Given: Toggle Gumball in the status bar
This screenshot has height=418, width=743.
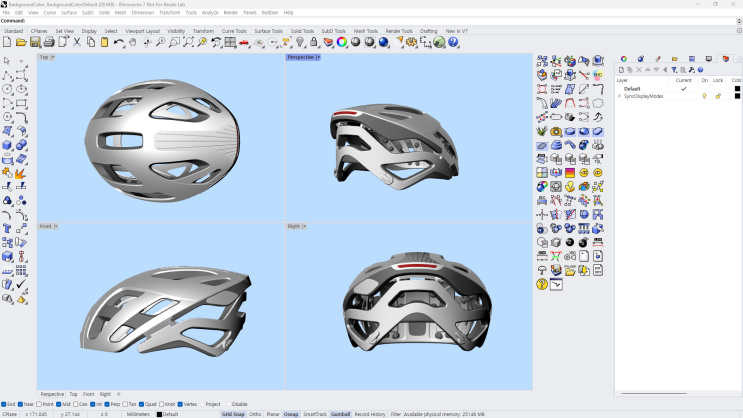Looking at the screenshot, I should pyautogui.click(x=340, y=414).
